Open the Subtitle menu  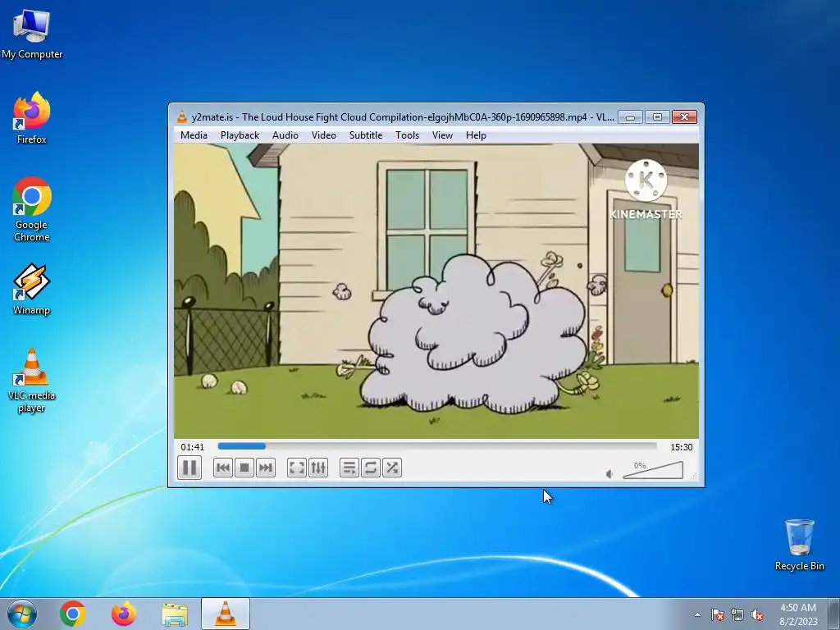366,135
